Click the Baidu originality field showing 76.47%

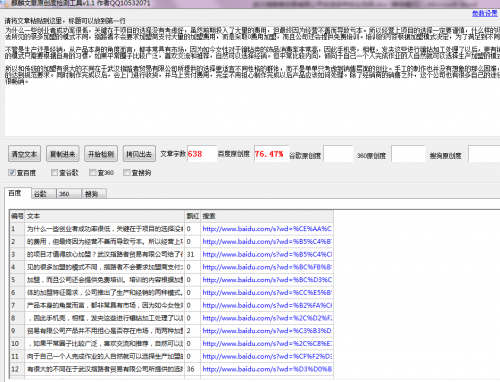[x=271, y=154]
